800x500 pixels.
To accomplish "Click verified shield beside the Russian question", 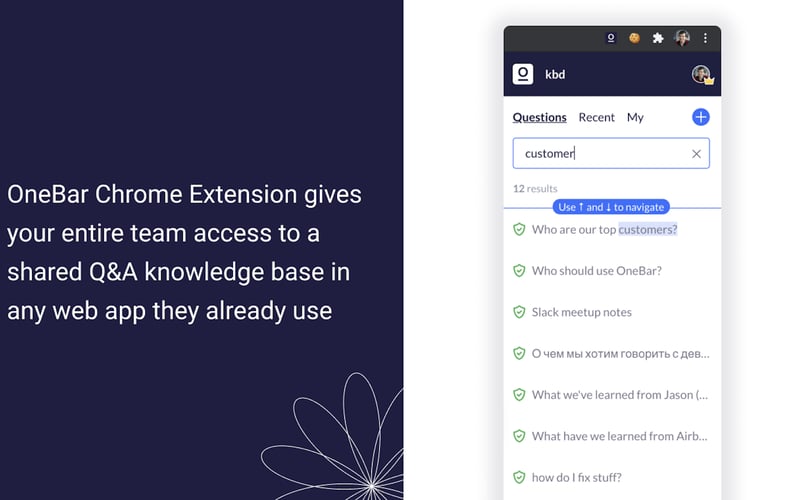I will point(519,354).
